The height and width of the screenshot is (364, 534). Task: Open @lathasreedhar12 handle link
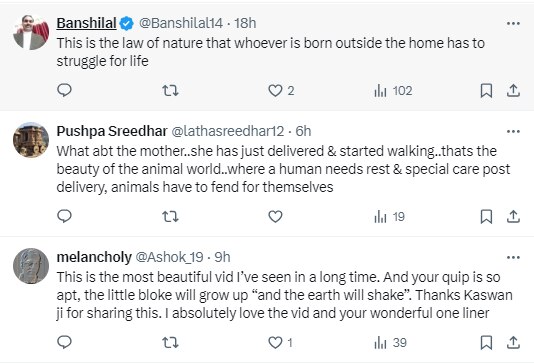pyautogui.click(x=227, y=131)
